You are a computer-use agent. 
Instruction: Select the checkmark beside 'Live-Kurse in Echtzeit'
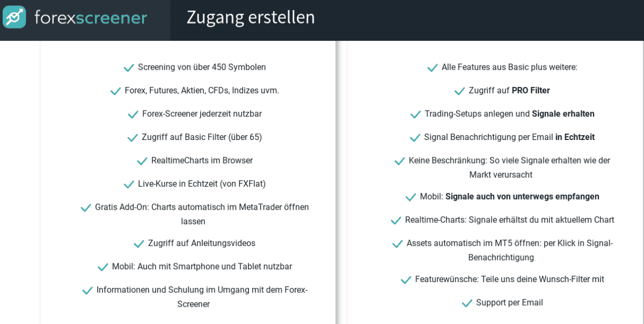click(x=129, y=183)
